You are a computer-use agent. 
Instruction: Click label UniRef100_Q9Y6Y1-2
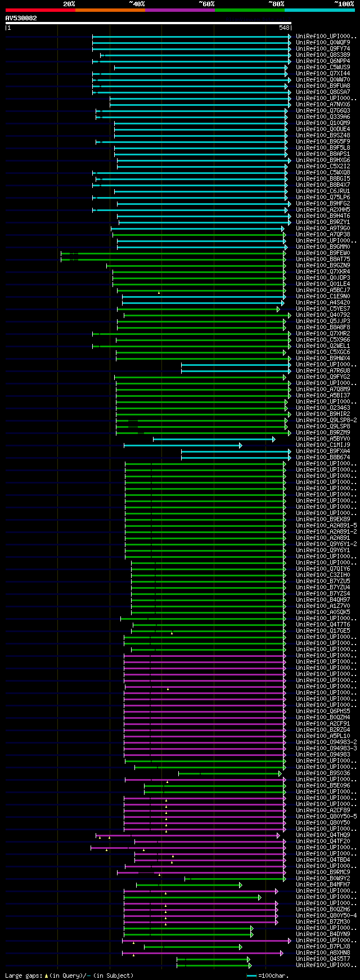click(x=326, y=544)
